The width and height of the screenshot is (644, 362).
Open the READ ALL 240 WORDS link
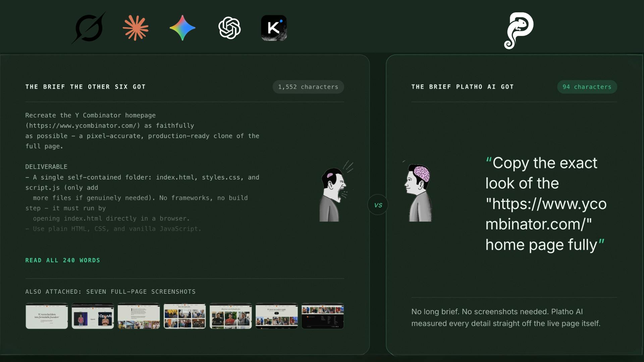63,260
